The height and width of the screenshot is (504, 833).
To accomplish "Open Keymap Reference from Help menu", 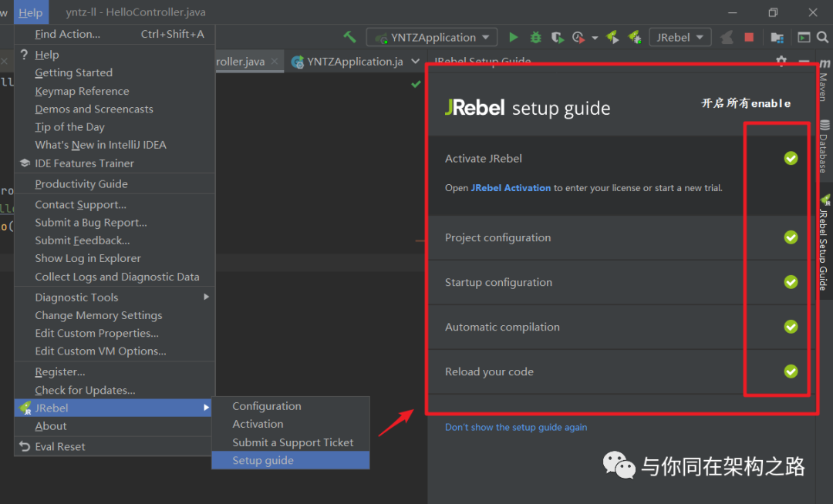I will pyautogui.click(x=114, y=91).
